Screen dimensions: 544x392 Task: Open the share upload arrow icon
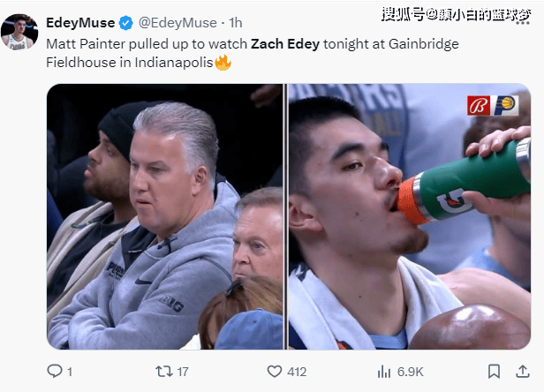click(x=523, y=372)
